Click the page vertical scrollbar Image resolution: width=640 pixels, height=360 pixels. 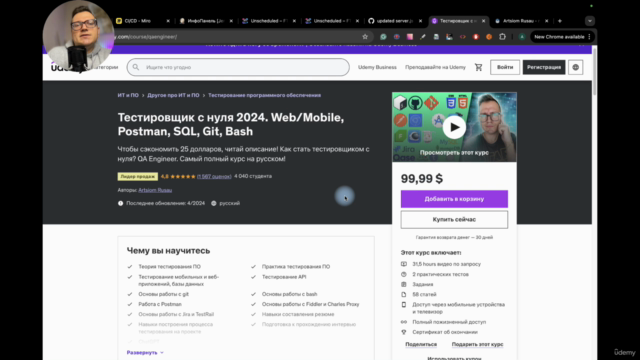(x=594, y=71)
